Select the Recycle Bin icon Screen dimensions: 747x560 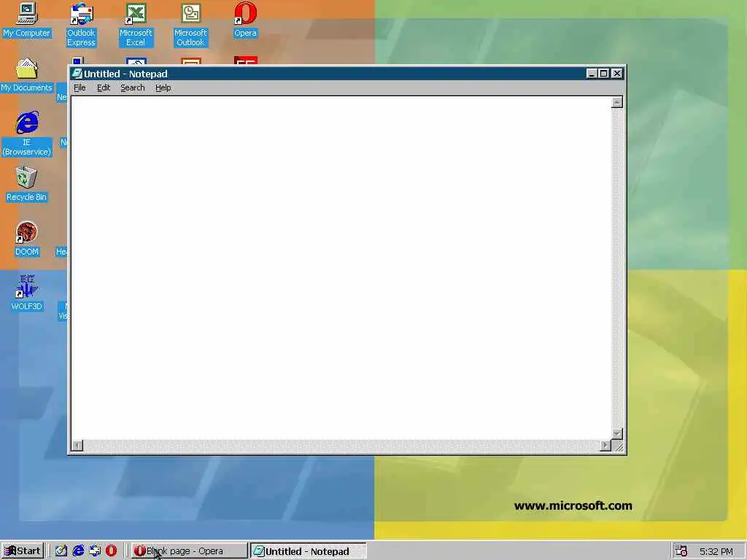tap(27, 184)
